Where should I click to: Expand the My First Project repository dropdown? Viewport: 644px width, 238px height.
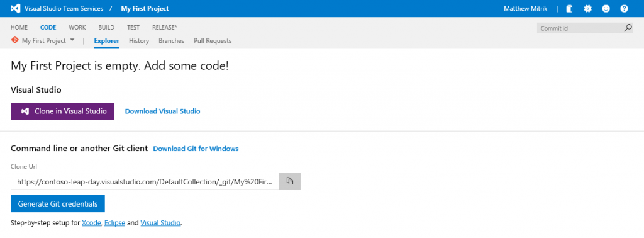coord(72,40)
